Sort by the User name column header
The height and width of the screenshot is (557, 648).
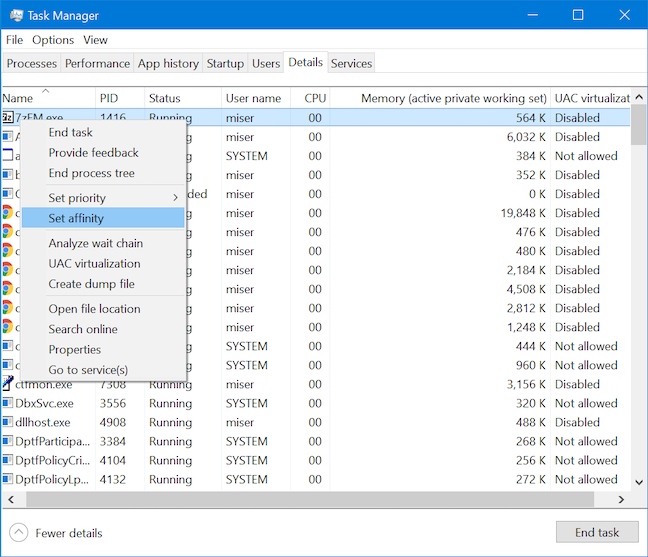click(256, 98)
